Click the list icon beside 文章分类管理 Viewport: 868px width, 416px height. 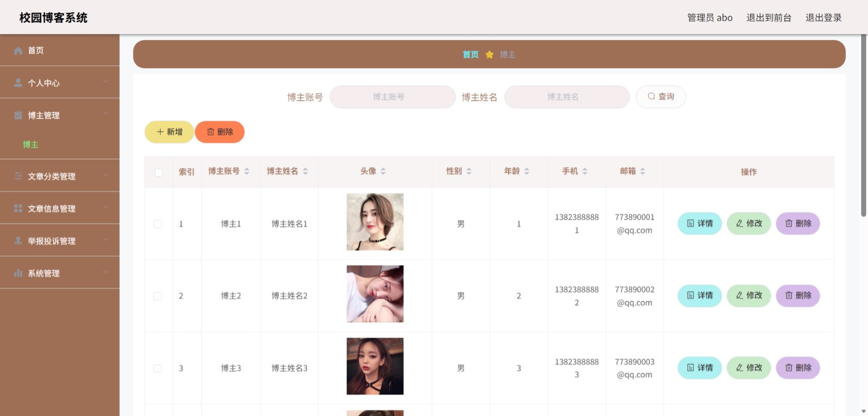click(18, 176)
